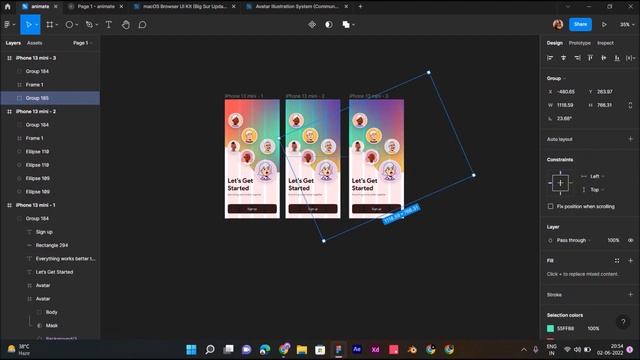This screenshot has height=360, width=640.
Task: Switch to the Assets tab
Action: (34, 43)
